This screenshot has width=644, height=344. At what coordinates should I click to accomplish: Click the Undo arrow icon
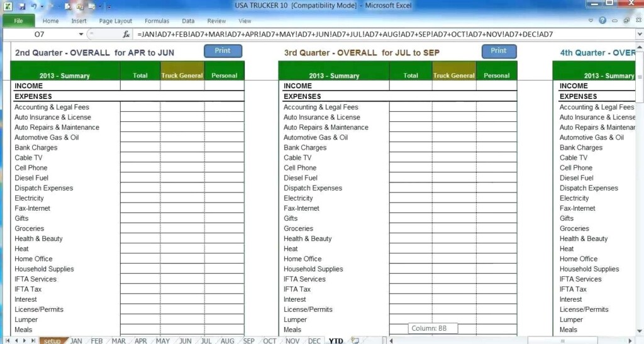pyautogui.click(x=34, y=6)
